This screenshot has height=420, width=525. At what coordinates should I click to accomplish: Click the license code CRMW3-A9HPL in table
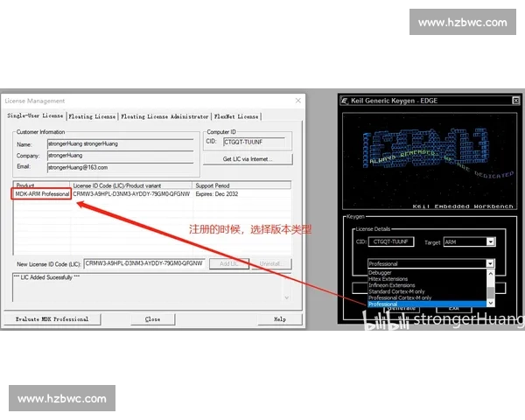(131, 194)
